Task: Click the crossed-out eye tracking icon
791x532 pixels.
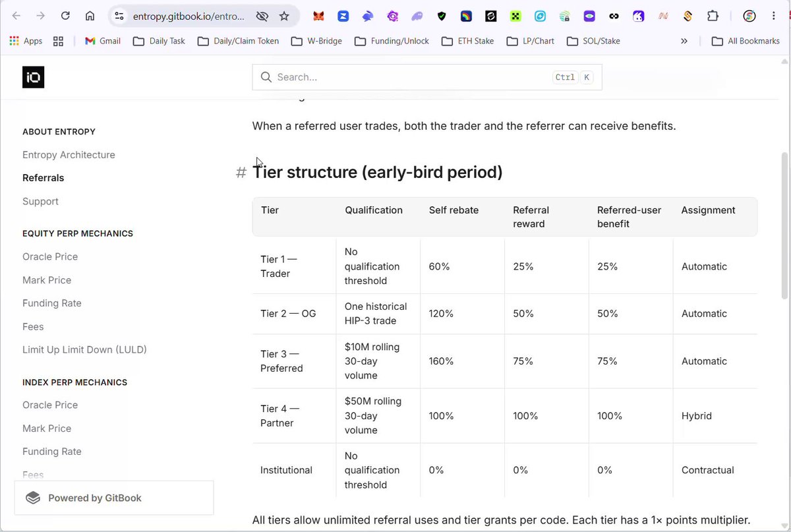Action: [262, 16]
